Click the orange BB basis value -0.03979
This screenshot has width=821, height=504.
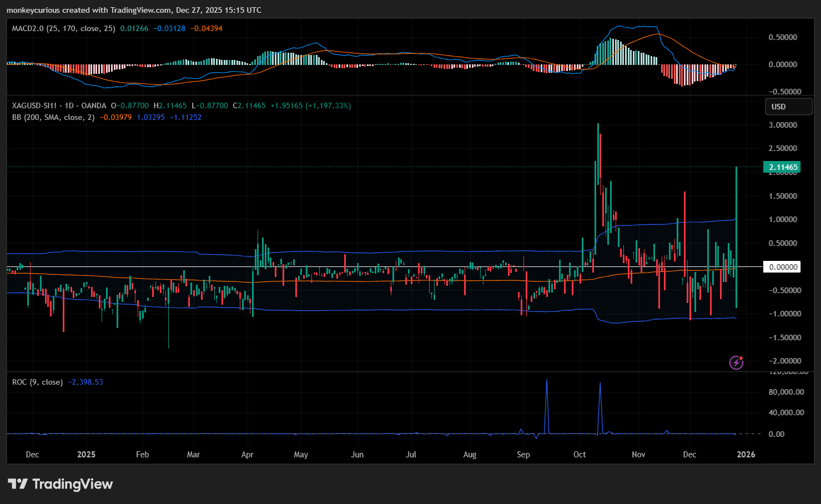click(115, 117)
